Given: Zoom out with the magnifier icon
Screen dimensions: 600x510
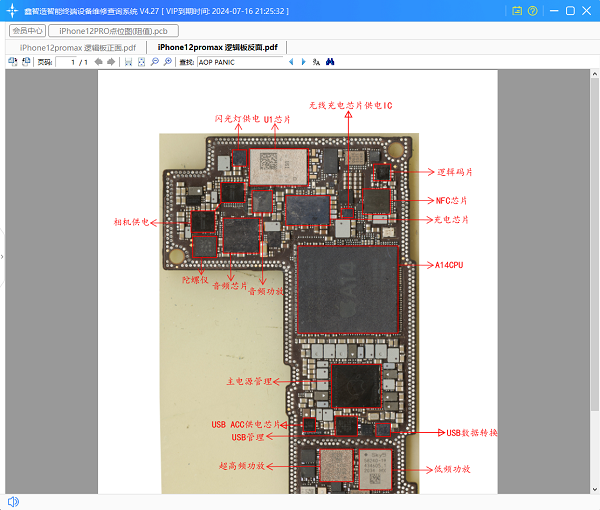Looking at the screenshot, I should (154, 62).
